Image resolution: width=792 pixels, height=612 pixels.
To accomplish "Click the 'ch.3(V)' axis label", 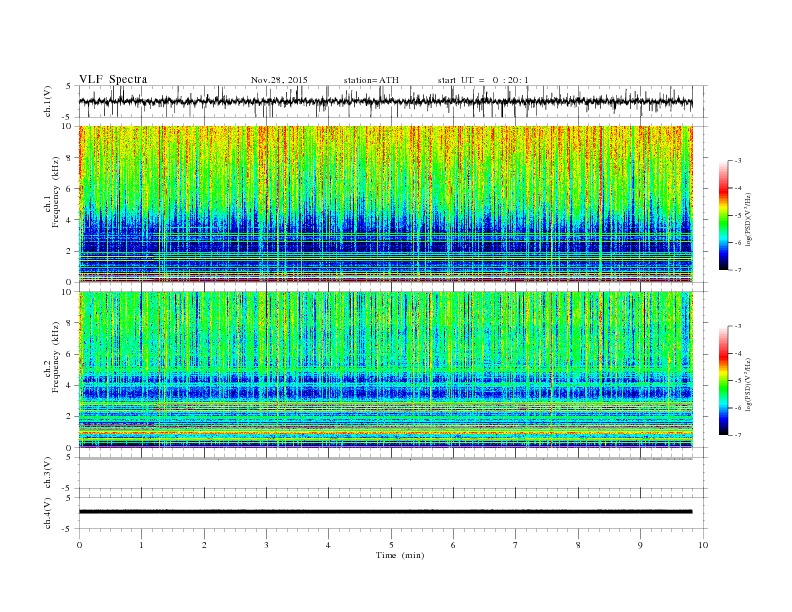I will coord(48,473).
